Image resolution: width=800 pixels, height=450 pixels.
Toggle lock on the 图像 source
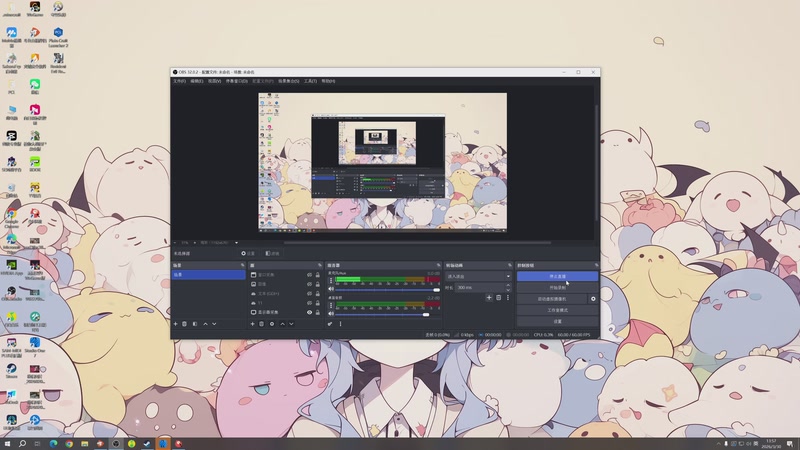click(317, 284)
